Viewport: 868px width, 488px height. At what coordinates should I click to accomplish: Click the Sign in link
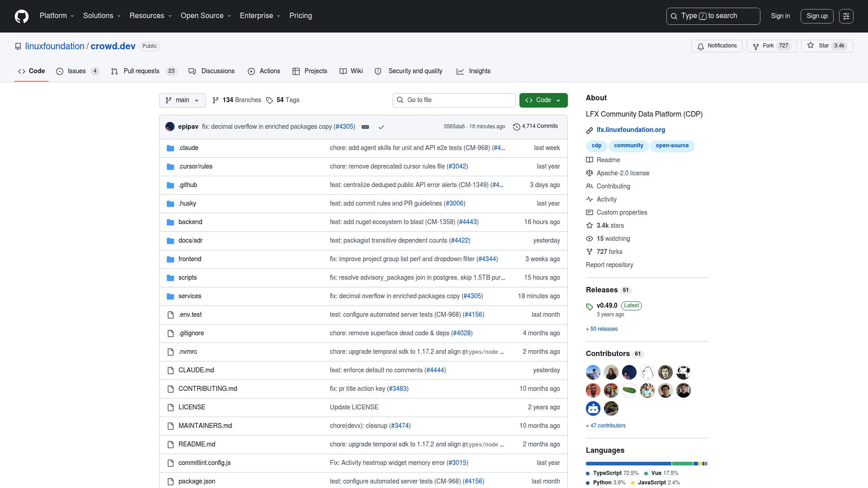click(780, 16)
